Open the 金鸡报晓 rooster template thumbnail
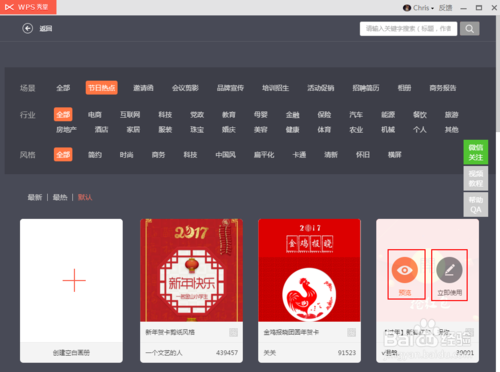Viewport: 500px width, 372px height. pos(309,270)
